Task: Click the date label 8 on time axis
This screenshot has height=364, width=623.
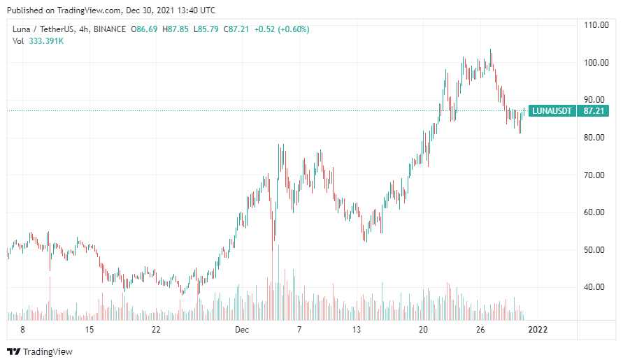Action: click(22, 330)
